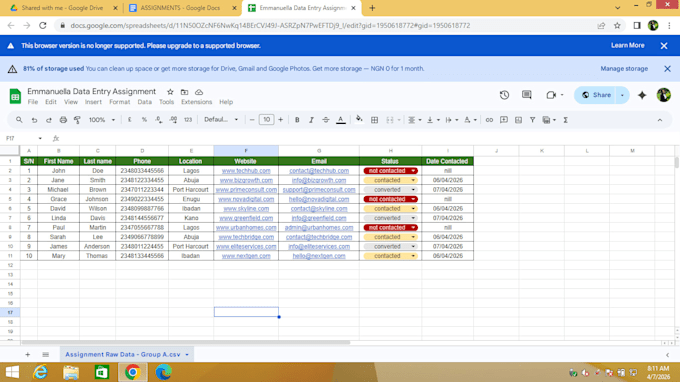
Task: Open File Explorer from taskbar
Action: pyautogui.click(x=71, y=372)
